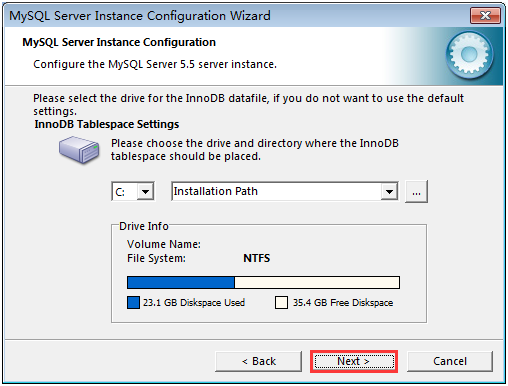Viewport: 508px width, 386px height.
Task: Click the 23.1 GB Diskspace Used text
Action: pyautogui.click(x=194, y=303)
